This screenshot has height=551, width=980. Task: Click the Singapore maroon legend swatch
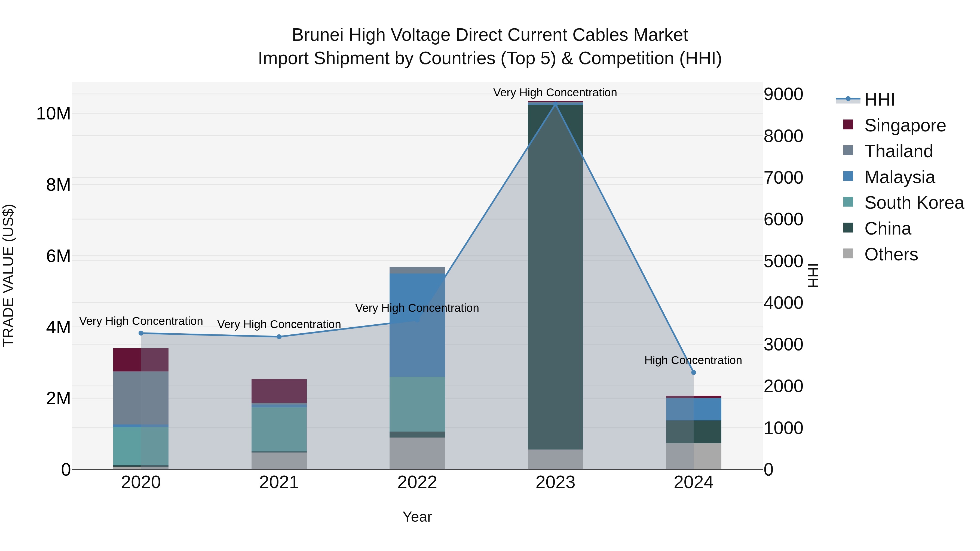click(848, 124)
